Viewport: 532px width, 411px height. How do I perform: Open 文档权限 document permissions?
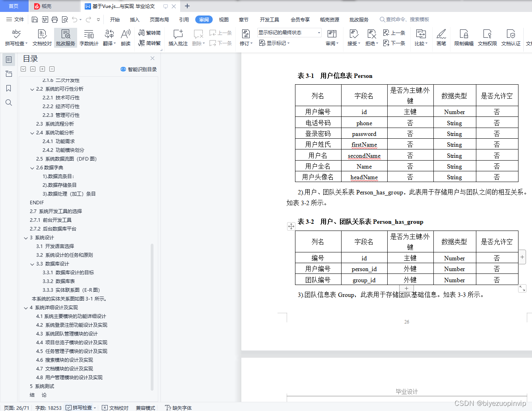point(487,38)
